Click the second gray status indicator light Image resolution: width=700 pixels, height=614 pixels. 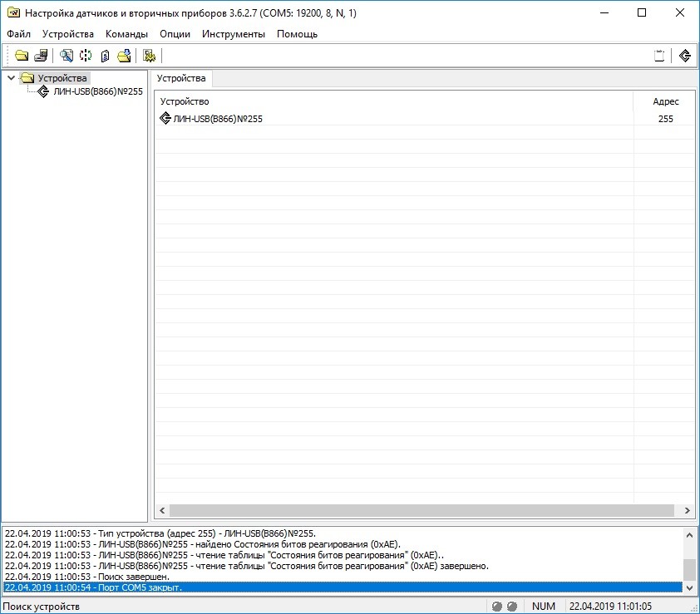(x=512, y=607)
